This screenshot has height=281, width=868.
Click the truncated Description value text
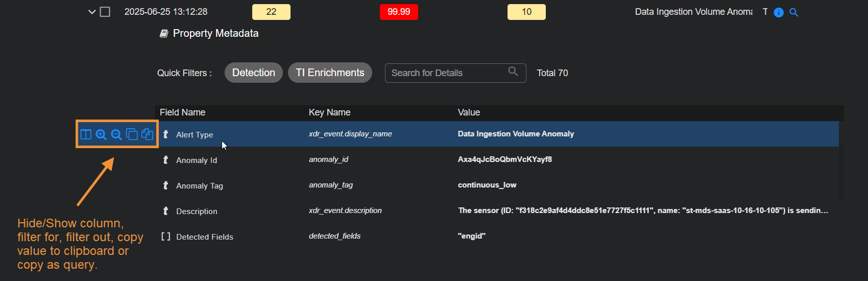(642, 210)
